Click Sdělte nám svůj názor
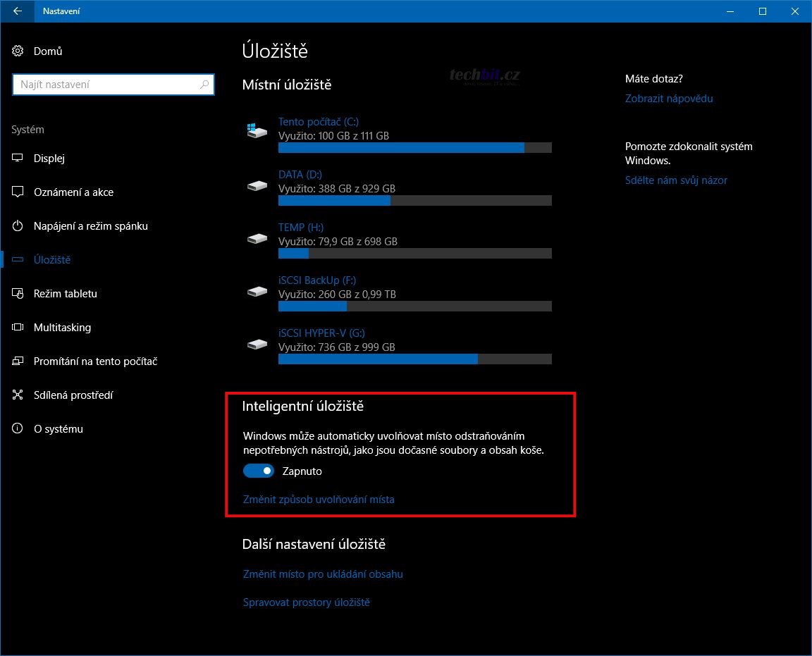This screenshot has height=656, width=812. 676,180
